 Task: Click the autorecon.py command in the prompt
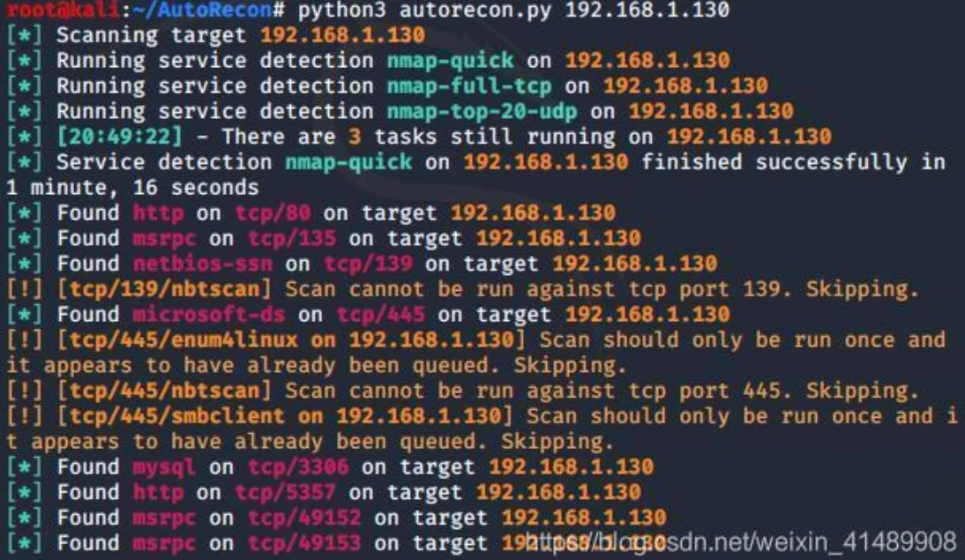point(475,11)
